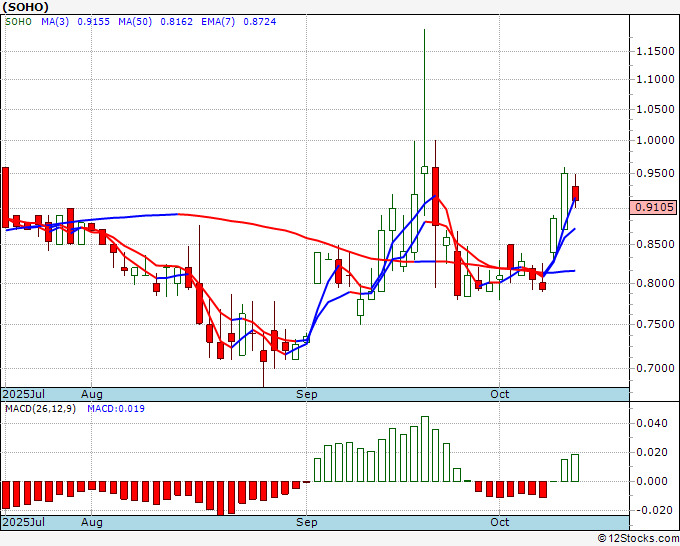Image resolution: width=680 pixels, height=546 pixels.
Task: Click the 1.1000 price axis label
Action: (655, 79)
